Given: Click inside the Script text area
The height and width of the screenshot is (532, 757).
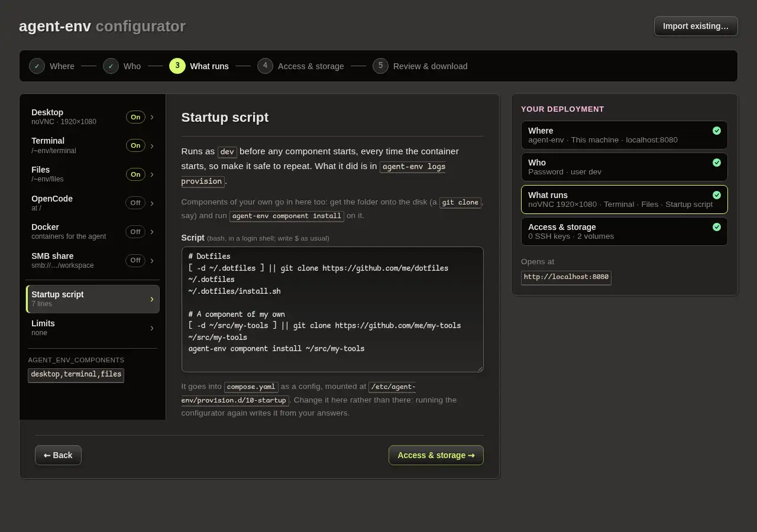Looking at the screenshot, I should click(332, 309).
